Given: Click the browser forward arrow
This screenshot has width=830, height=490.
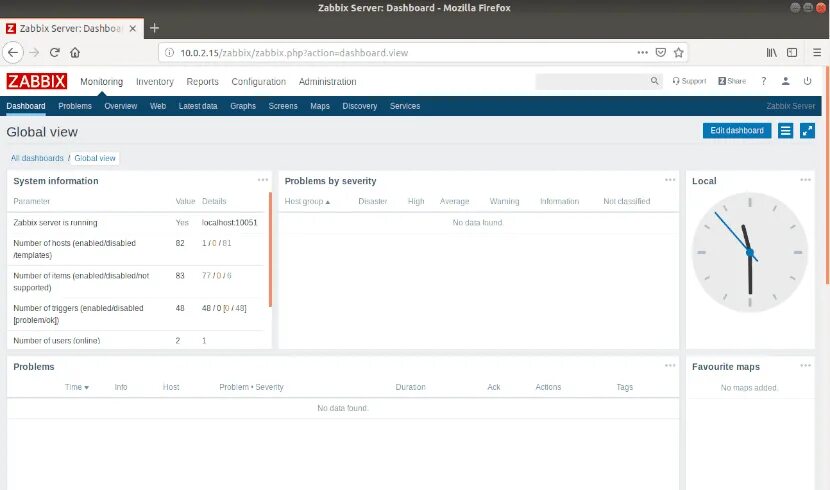Looking at the screenshot, I should (x=34, y=52).
